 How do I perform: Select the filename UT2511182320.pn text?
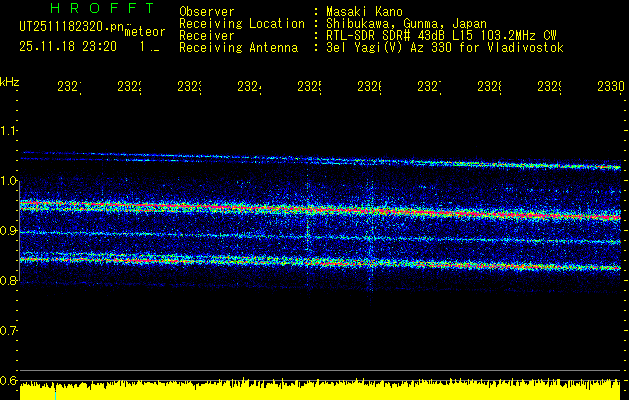click(x=71, y=26)
